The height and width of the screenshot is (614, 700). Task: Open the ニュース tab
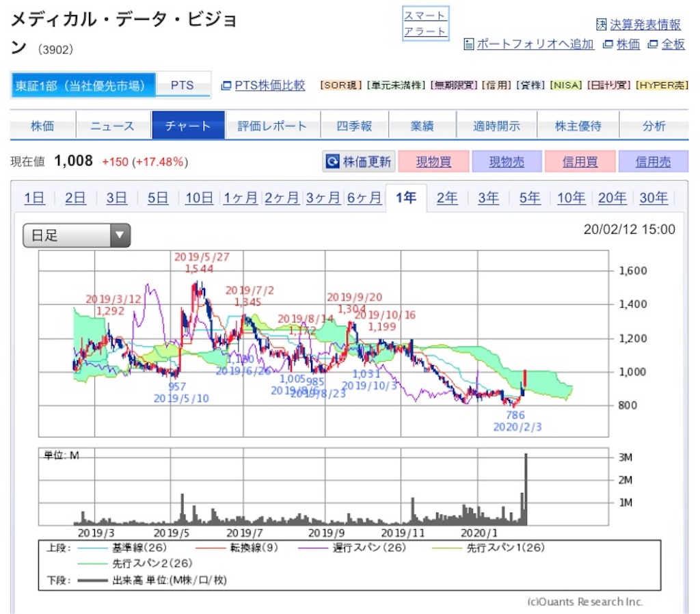[x=113, y=126]
